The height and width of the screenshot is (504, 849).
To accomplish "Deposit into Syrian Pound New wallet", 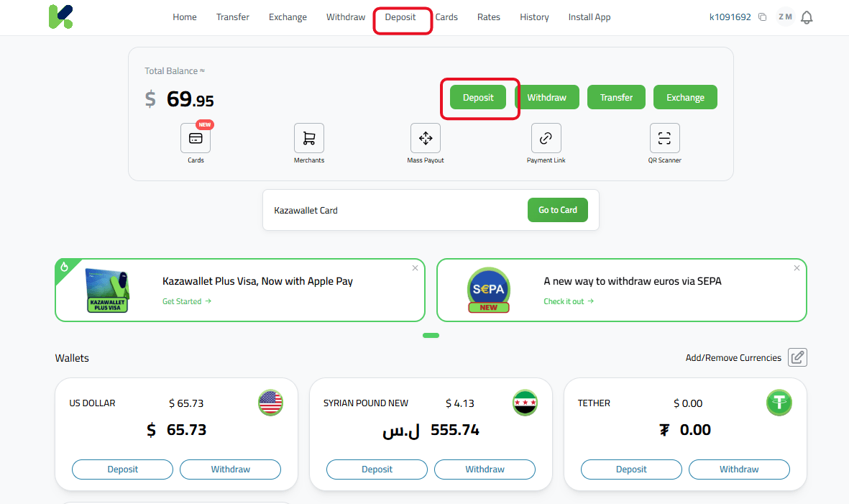I will pyautogui.click(x=377, y=469).
